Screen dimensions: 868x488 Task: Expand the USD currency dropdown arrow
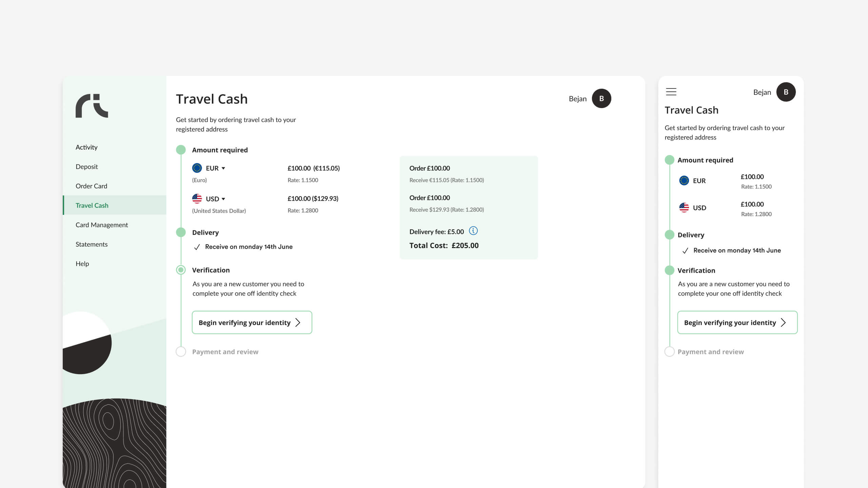coord(223,199)
